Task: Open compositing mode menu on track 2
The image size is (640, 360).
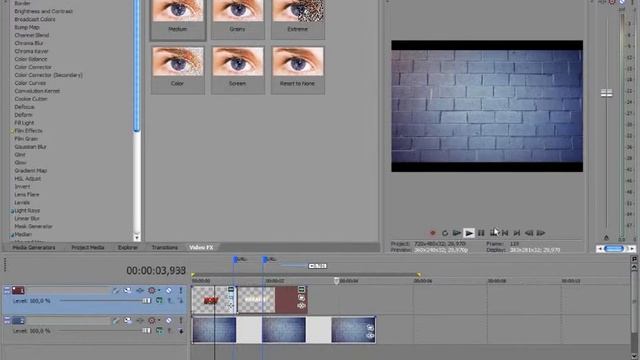Action: point(159,331)
